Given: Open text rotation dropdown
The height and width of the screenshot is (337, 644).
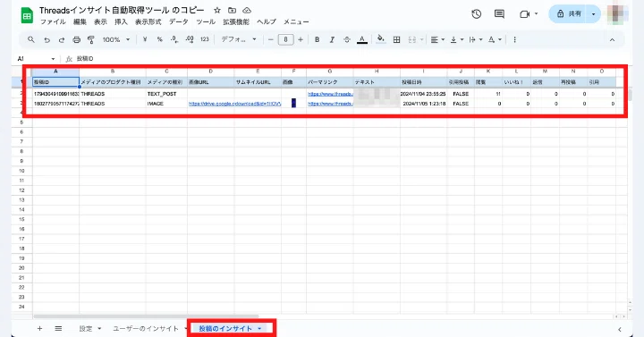Looking at the screenshot, I should [x=495, y=39].
